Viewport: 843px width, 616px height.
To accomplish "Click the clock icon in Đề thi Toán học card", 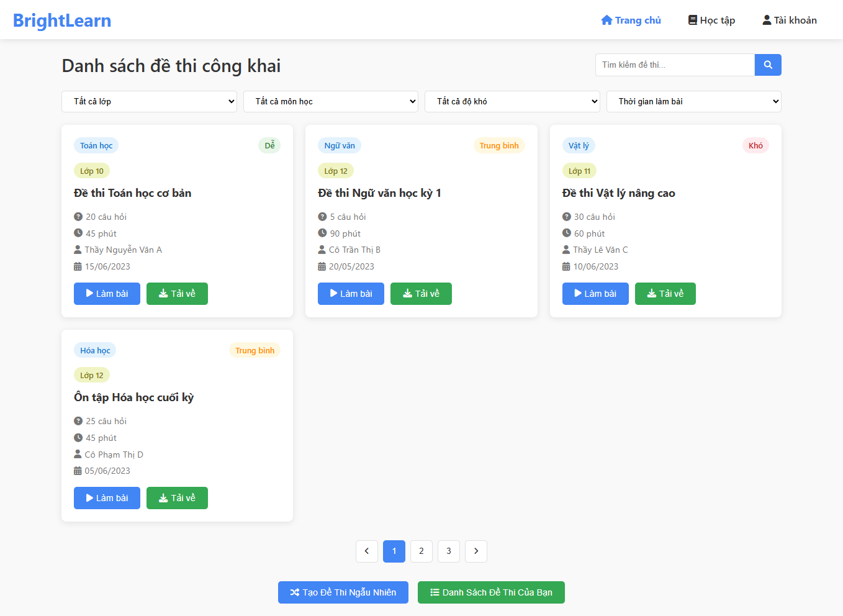I will (x=78, y=233).
